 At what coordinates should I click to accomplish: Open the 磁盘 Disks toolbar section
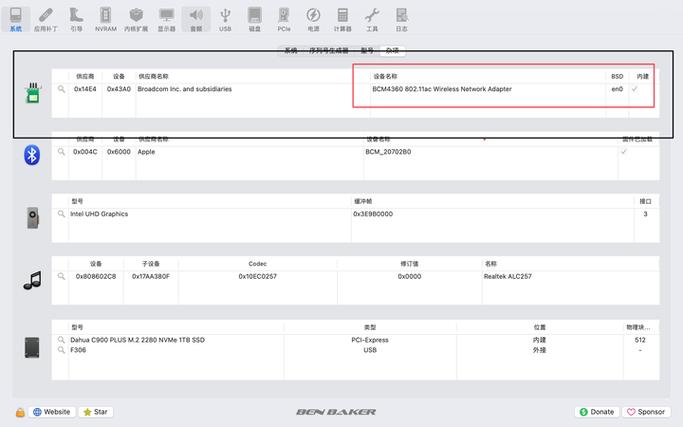pos(254,20)
